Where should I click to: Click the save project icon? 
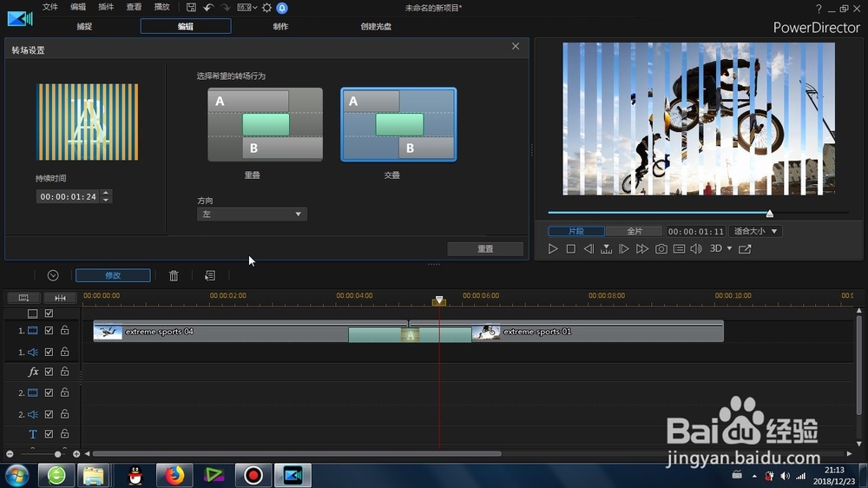tap(191, 7)
